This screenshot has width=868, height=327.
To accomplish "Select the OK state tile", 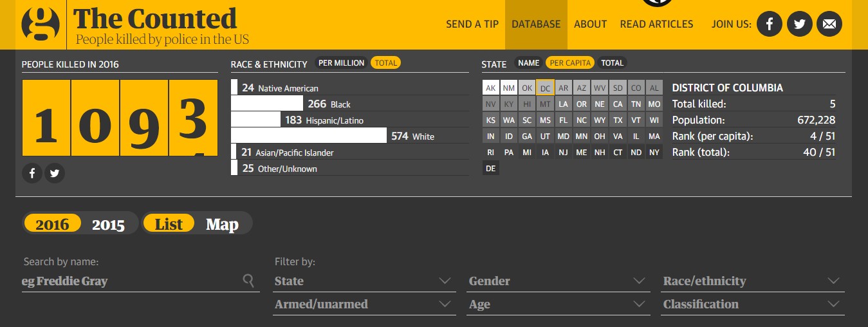I will pos(527,88).
